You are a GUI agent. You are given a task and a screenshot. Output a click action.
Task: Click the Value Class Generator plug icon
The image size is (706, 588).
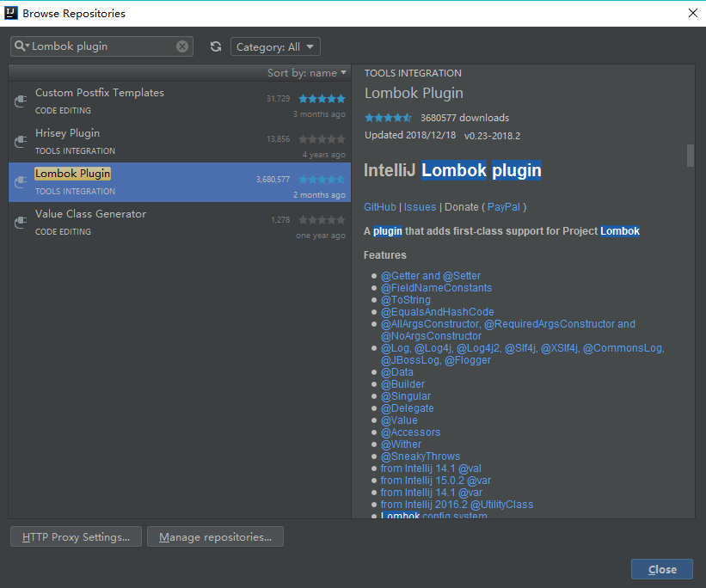21,223
